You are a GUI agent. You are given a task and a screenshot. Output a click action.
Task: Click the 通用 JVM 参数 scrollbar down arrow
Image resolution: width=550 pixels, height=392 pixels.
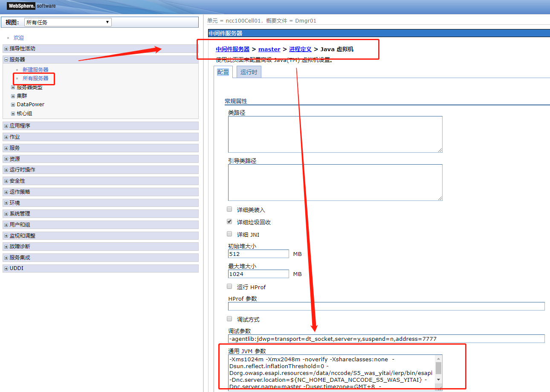click(439, 379)
